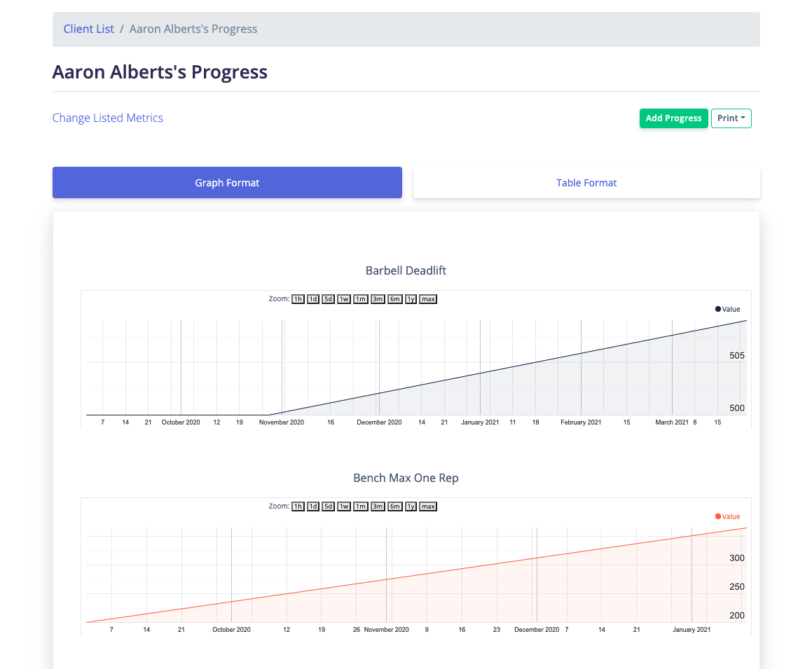The height and width of the screenshot is (669, 812).
Task: Click the November 2020 marker on Bench chart
Action: tap(387, 630)
